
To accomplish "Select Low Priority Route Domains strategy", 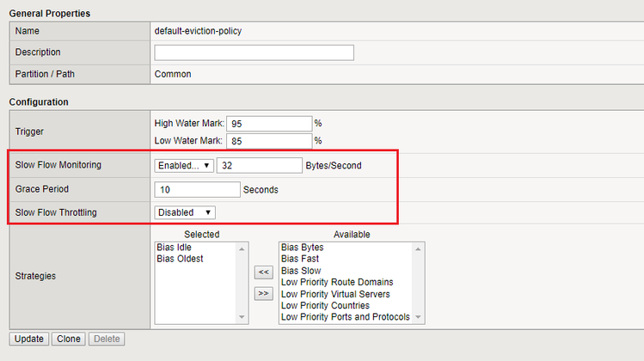I will click(x=337, y=282).
